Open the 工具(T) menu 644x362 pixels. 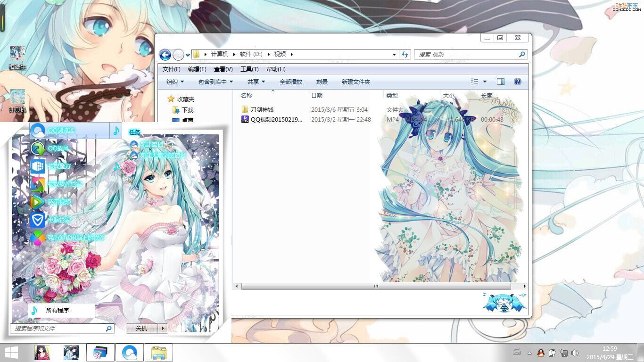click(249, 69)
